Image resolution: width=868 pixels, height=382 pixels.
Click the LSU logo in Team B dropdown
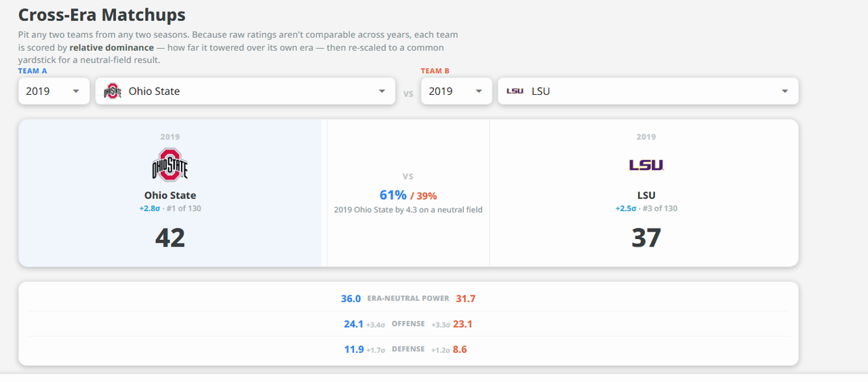[x=515, y=91]
